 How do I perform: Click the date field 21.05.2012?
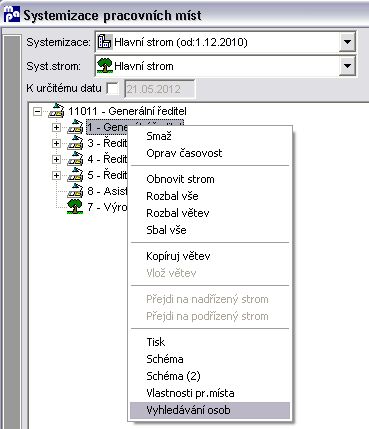tap(160, 89)
